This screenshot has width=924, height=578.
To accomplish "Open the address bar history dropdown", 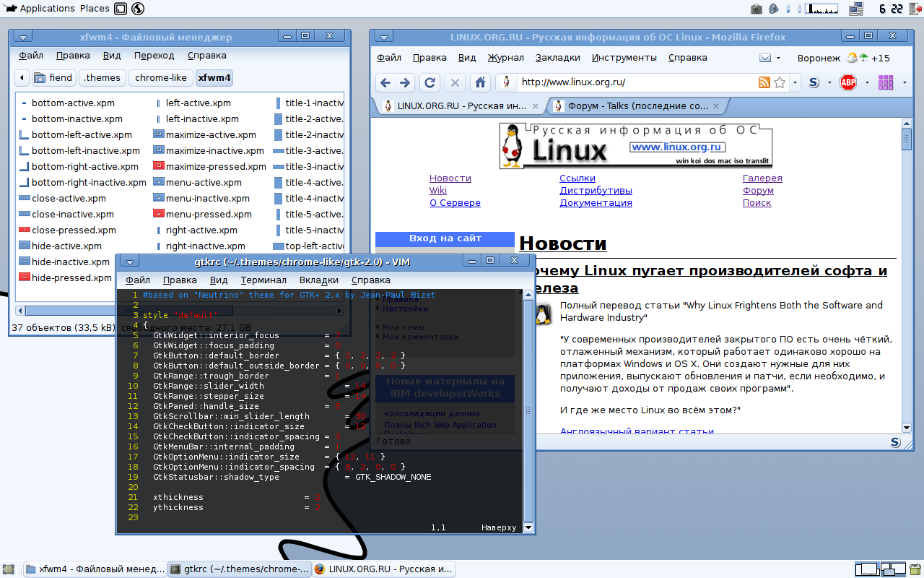I will [795, 82].
